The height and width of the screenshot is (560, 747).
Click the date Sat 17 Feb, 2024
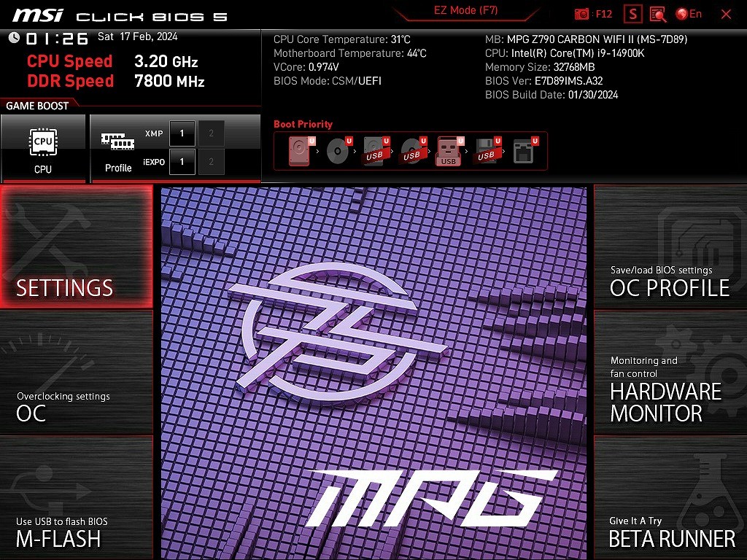(138, 36)
